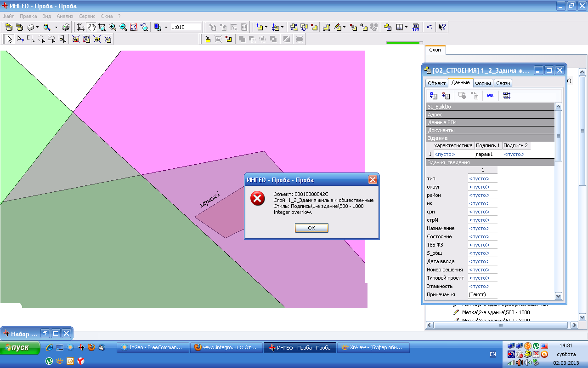This screenshot has width=588, height=368.
Task: Switch to the Объект tab
Action: tap(436, 83)
